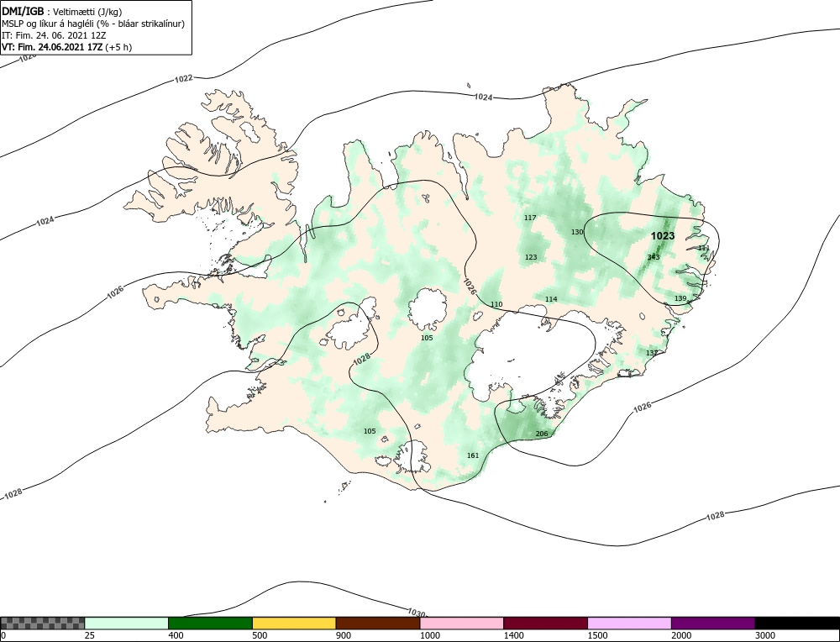Click the 343 value on the map
This screenshot has height=642, width=840.
point(654,257)
